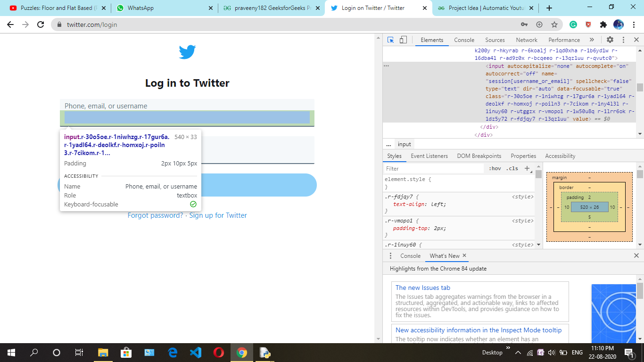The image size is (644, 362).
Task: Switch to the Network tab
Action: [526, 40]
